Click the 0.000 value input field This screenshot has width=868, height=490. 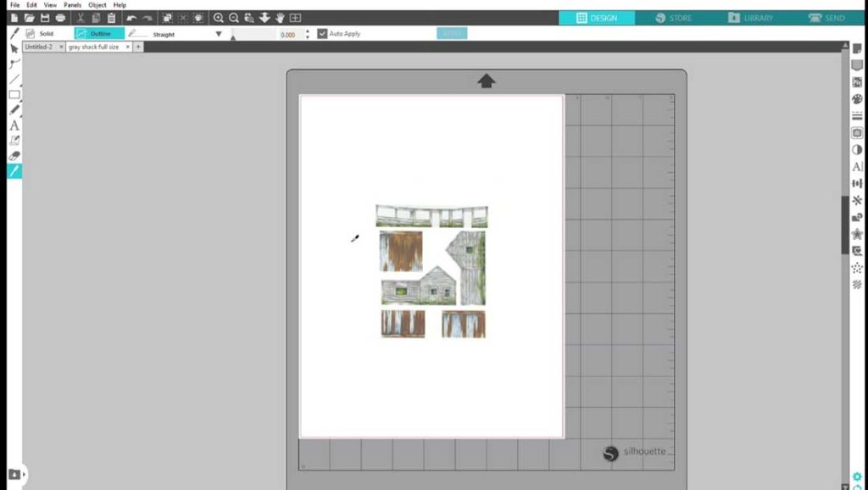pyautogui.click(x=288, y=35)
